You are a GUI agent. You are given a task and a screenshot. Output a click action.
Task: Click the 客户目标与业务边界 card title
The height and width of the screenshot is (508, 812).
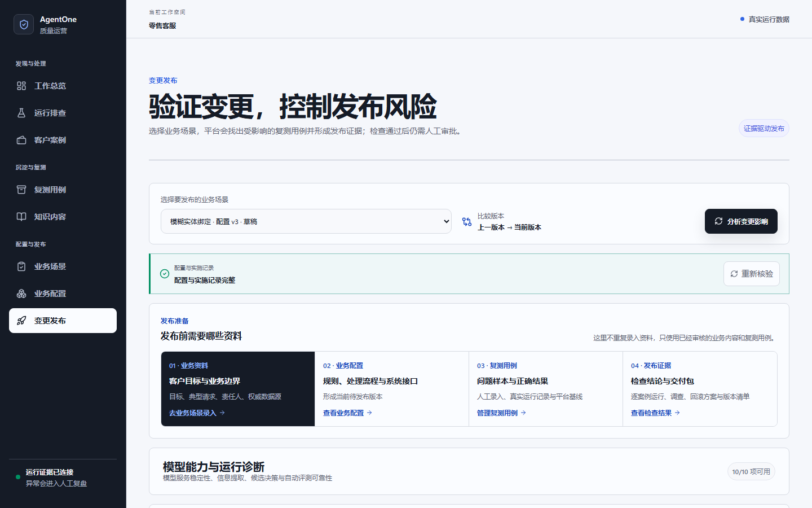(x=205, y=381)
